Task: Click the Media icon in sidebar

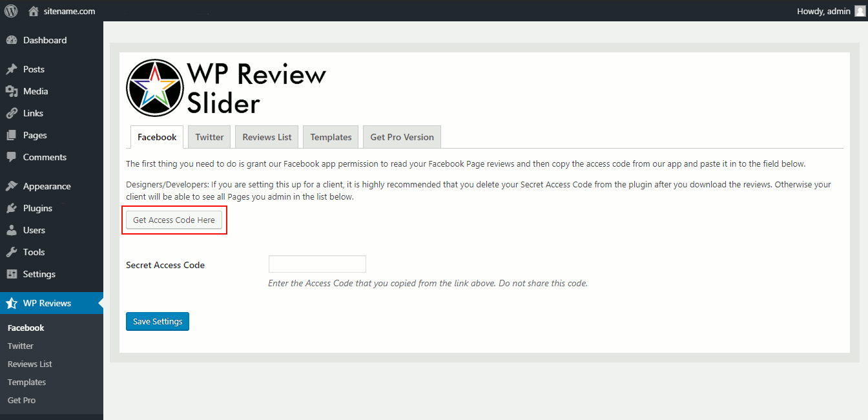Action: (x=12, y=91)
